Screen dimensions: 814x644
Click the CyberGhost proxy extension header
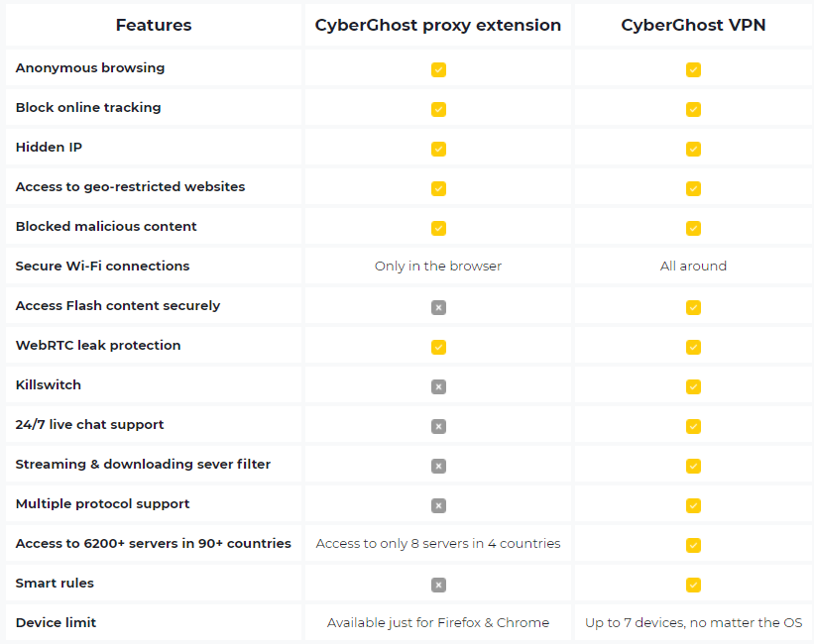438,25
